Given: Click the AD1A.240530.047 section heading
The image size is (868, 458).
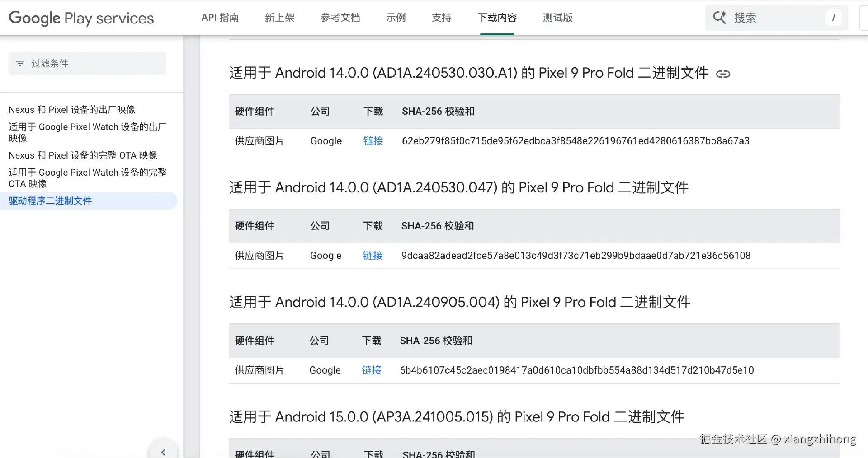Looking at the screenshot, I should point(459,187).
